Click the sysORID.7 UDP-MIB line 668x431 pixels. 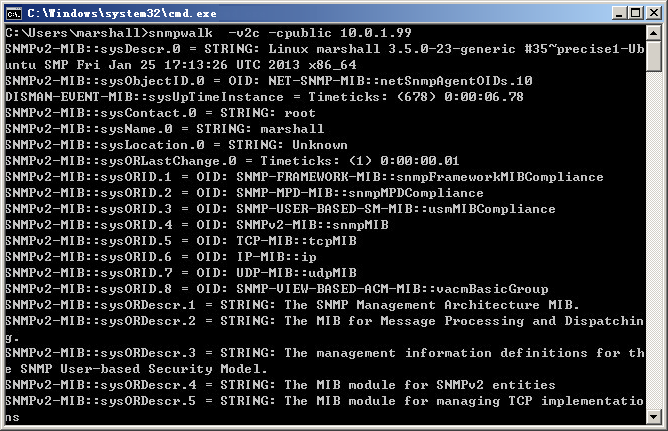pyautogui.click(x=181, y=273)
